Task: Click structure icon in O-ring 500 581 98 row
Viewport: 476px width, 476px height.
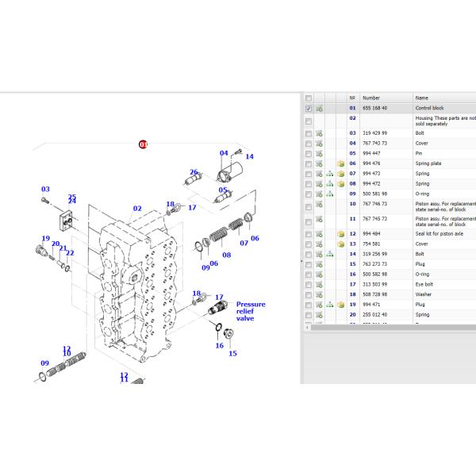Action: point(330,193)
